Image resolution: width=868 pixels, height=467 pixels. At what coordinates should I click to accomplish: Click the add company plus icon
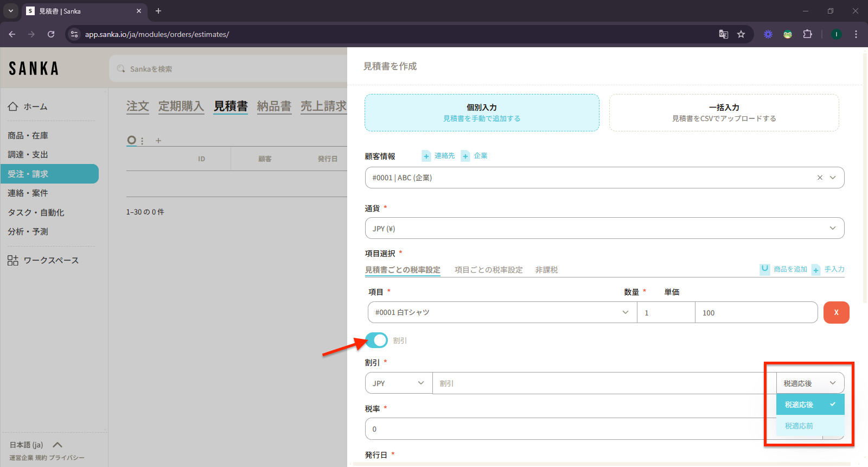click(465, 156)
